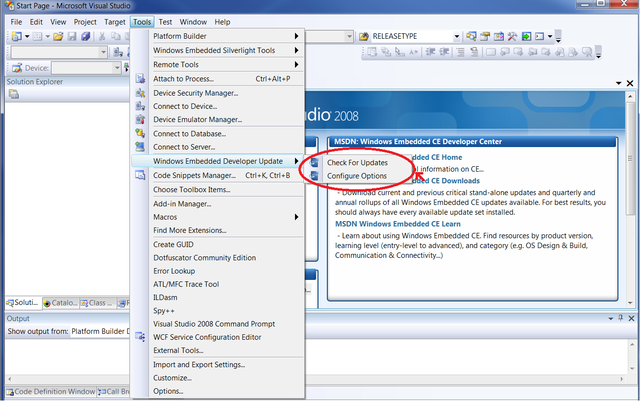Click the Add New Item toolbar icon
This screenshot has width=640, height=401.
click(x=37, y=36)
